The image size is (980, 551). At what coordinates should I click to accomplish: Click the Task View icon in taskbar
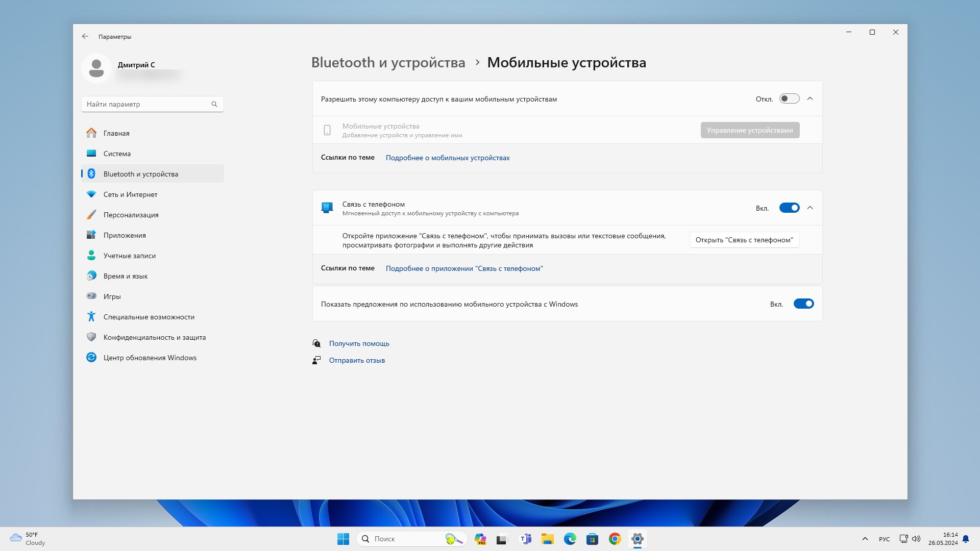[x=503, y=539]
